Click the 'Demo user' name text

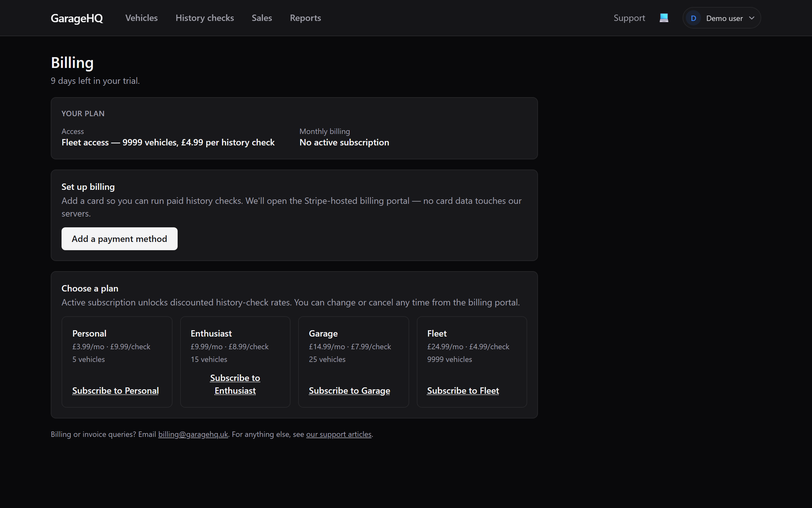point(724,18)
